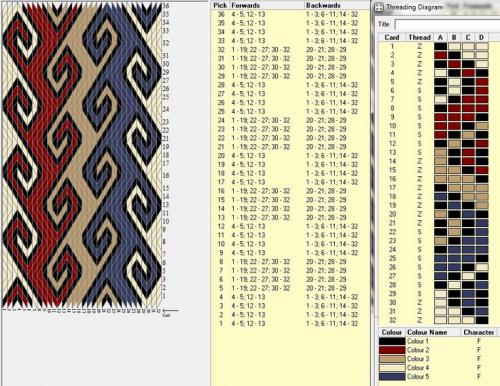Click the Threading Diagram window icon
Image resolution: width=500 pixels, height=386 pixels.
tap(379, 7)
